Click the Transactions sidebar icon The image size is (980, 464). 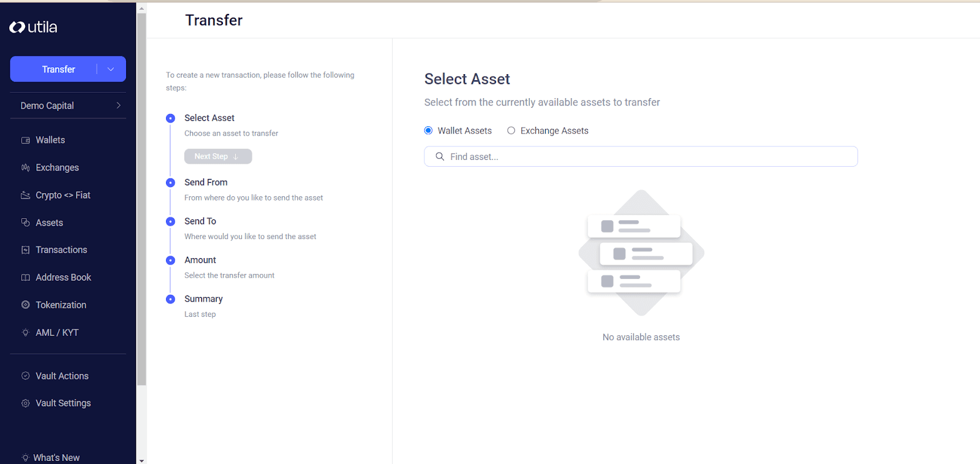[26, 250]
